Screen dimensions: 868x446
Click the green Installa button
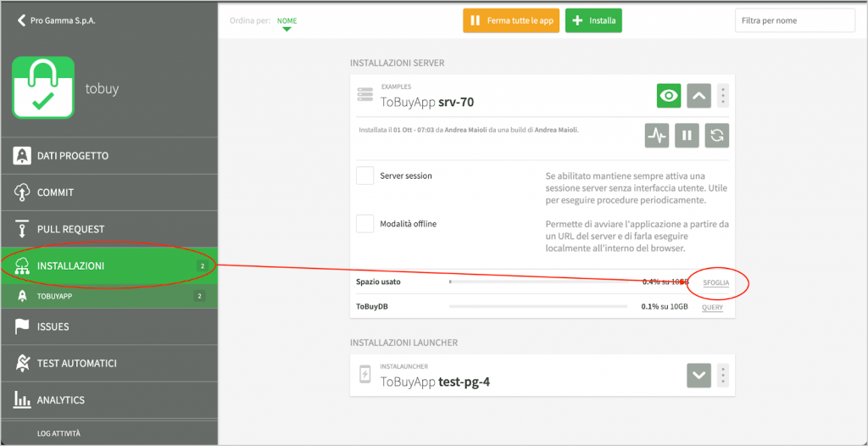coord(593,20)
